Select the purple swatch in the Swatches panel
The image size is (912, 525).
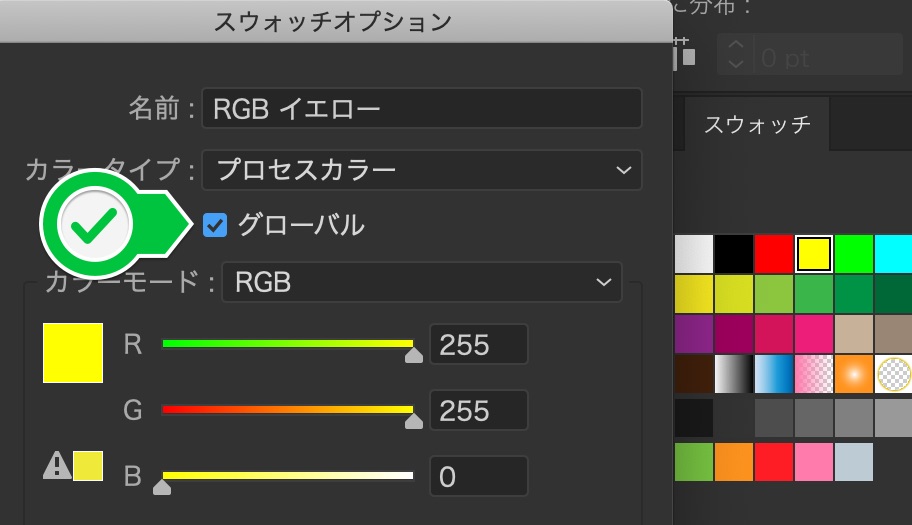pos(694,334)
